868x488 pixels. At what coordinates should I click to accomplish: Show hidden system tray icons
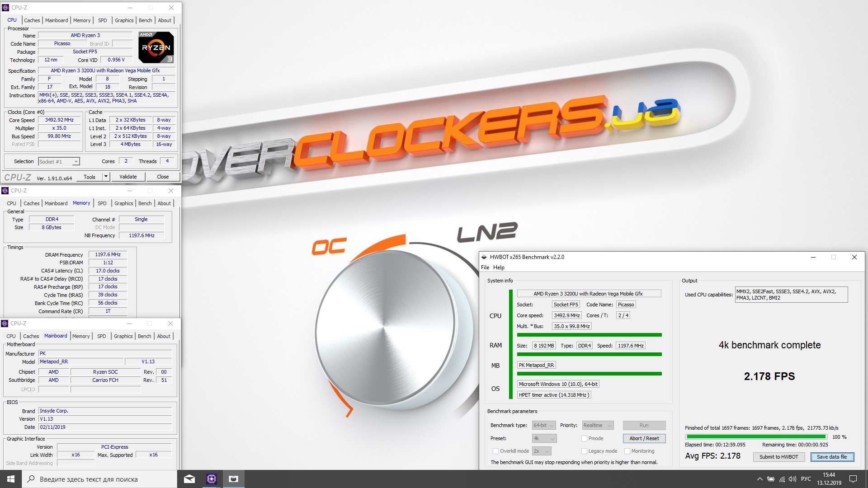pyautogui.click(x=759, y=479)
